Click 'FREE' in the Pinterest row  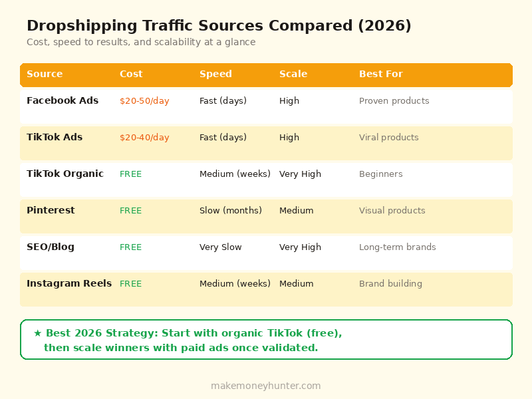(130, 211)
